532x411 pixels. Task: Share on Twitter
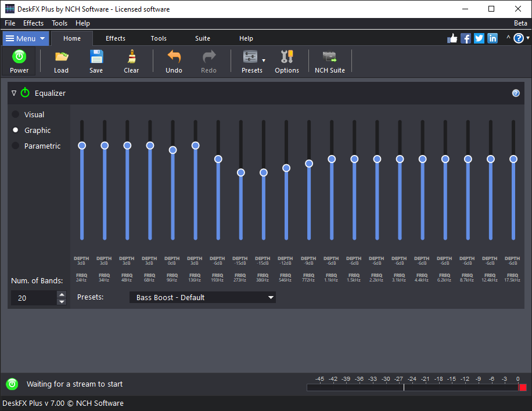click(x=479, y=38)
